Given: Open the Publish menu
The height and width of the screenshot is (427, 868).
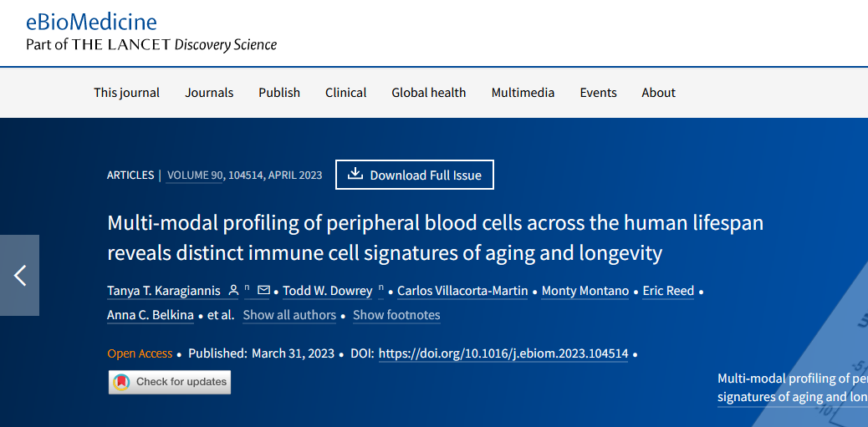Looking at the screenshot, I should (x=279, y=93).
